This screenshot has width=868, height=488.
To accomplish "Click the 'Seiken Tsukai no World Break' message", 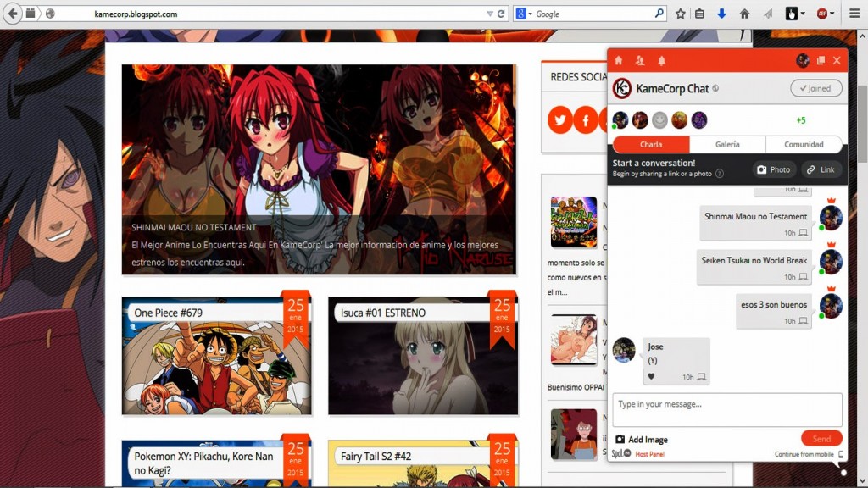I will 754,267.
